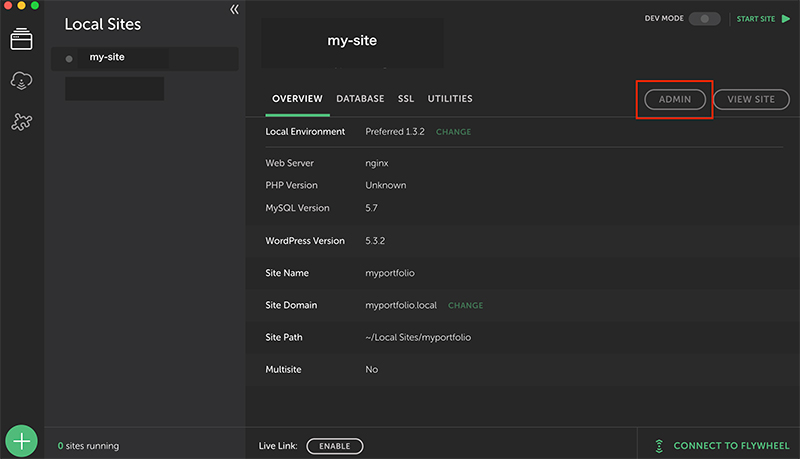The height and width of the screenshot is (459, 800).
Task: Click the PHP Version Unknown value
Action: [386, 185]
